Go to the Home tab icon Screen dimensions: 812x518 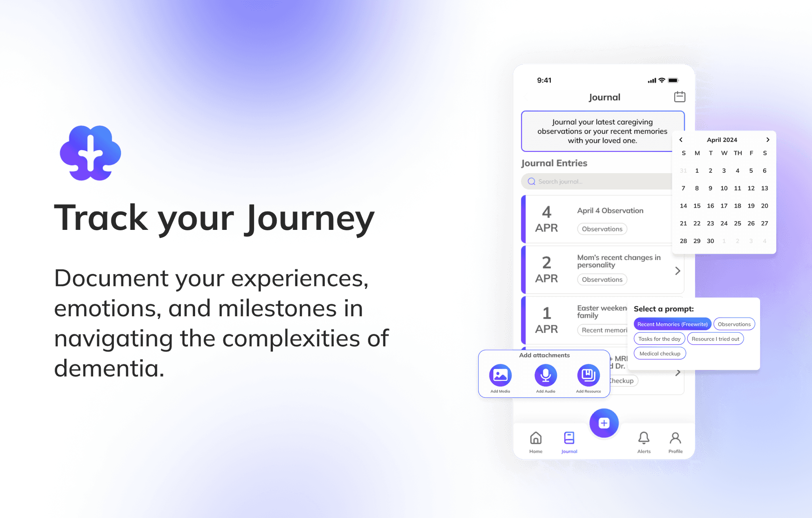(x=536, y=438)
